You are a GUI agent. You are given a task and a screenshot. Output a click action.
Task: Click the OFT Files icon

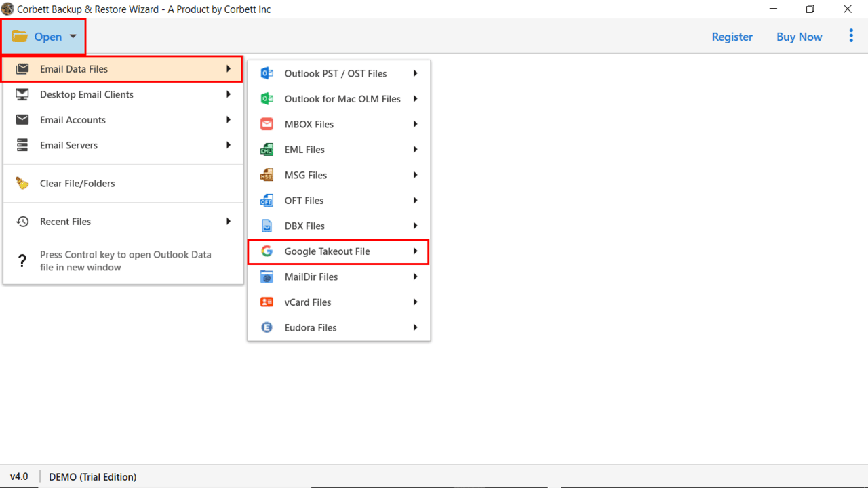point(267,201)
